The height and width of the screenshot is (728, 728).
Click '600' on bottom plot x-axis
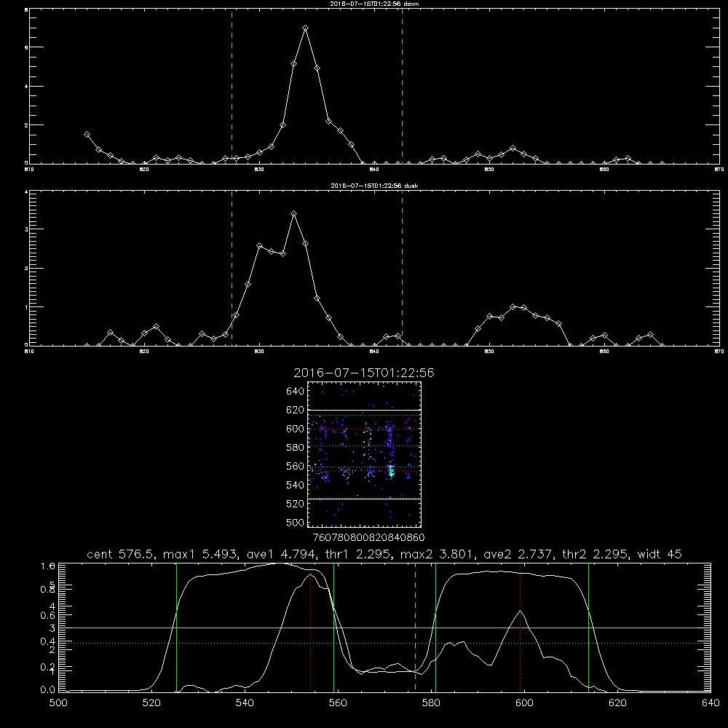[524, 703]
